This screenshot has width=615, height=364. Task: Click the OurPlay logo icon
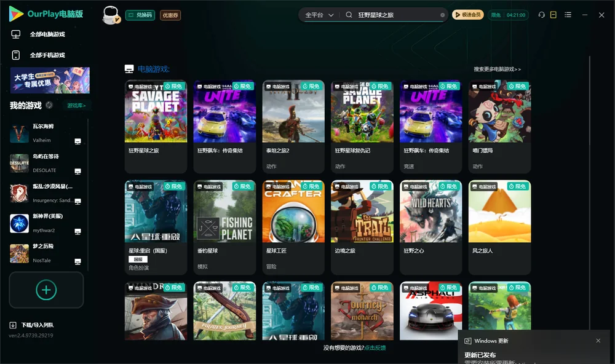[x=16, y=14]
